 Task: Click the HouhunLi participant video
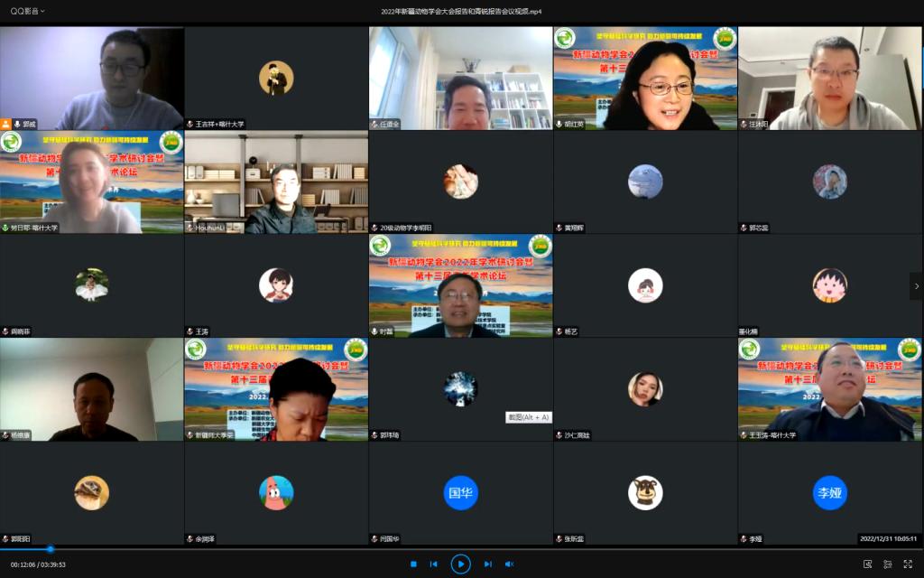(x=276, y=182)
